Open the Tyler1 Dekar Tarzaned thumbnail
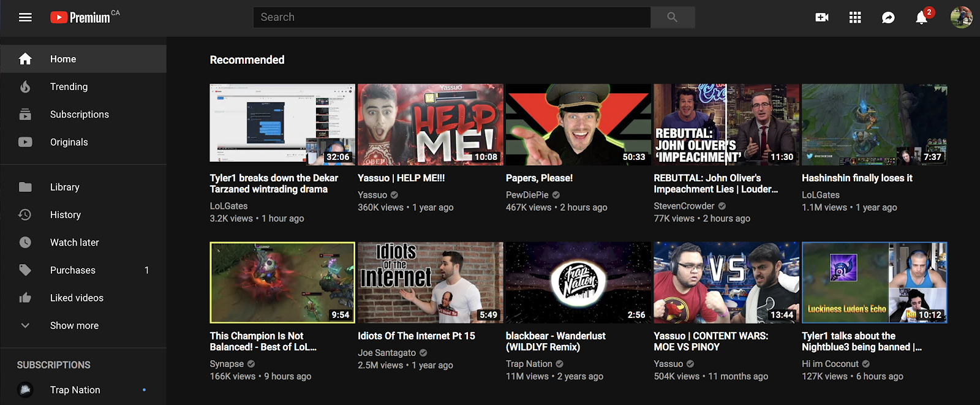980x405 pixels. (x=282, y=124)
